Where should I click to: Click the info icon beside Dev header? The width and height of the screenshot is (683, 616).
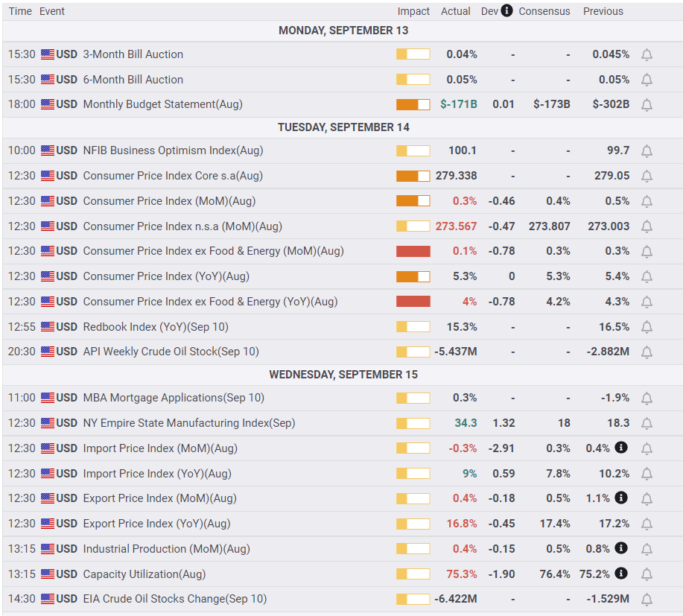pyautogui.click(x=506, y=10)
